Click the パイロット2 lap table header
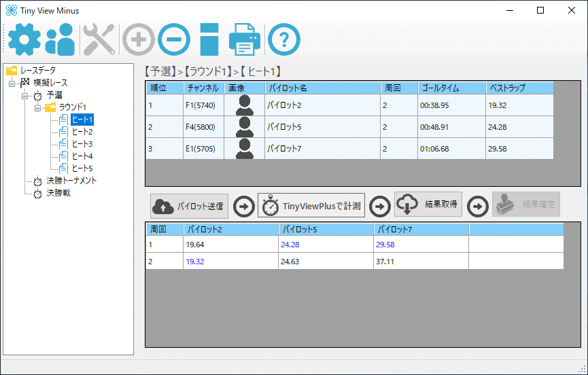588x375 pixels. point(230,229)
